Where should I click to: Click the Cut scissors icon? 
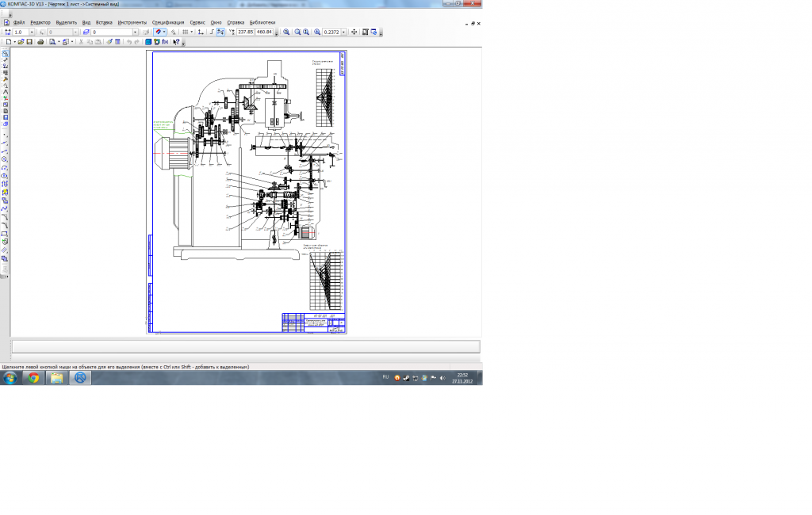click(x=82, y=42)
